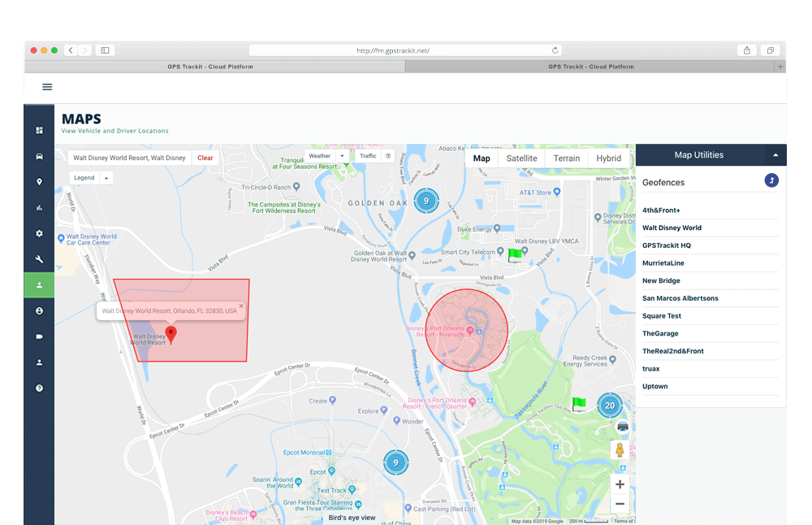The image size is (812, 525).
Task: Open the Weather dropdown arrow
Action: [x=343, y=156]
